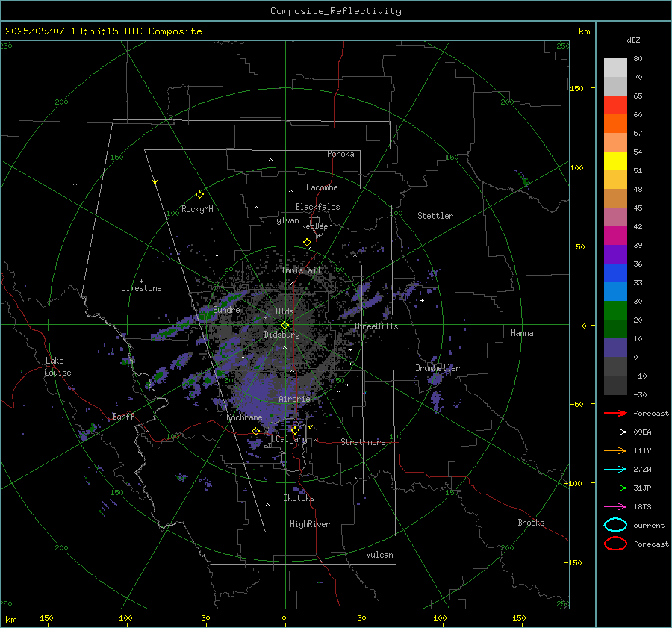Click the Sylvan label on map
The width and height of the screenshot is (672, 628).
click(285, 220)
